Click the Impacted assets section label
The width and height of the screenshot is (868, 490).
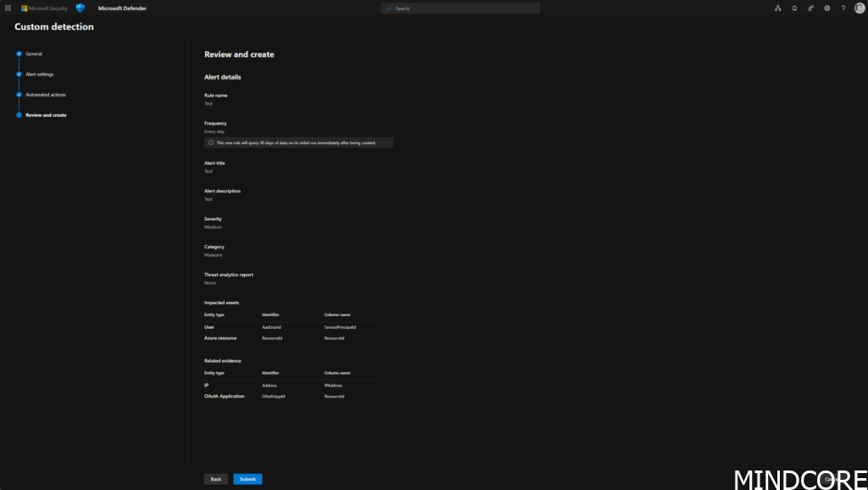coord(221,303)
